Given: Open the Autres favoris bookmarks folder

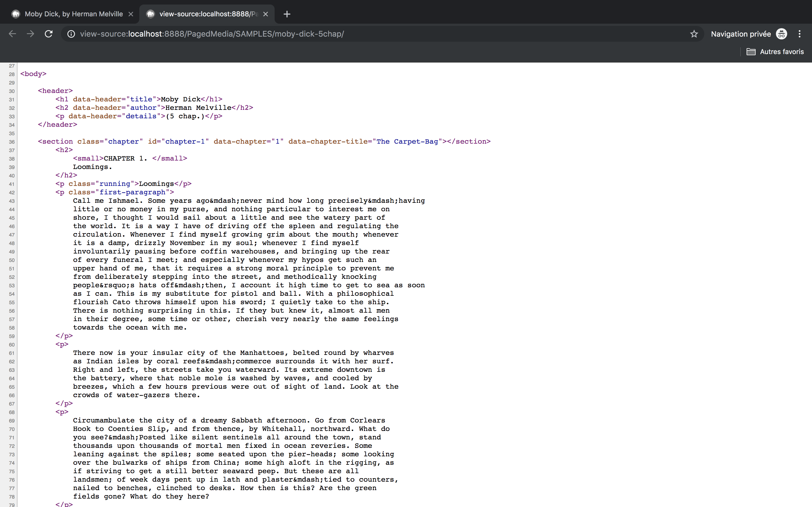Looking at the screenshot, I should [x=775, y=52].
